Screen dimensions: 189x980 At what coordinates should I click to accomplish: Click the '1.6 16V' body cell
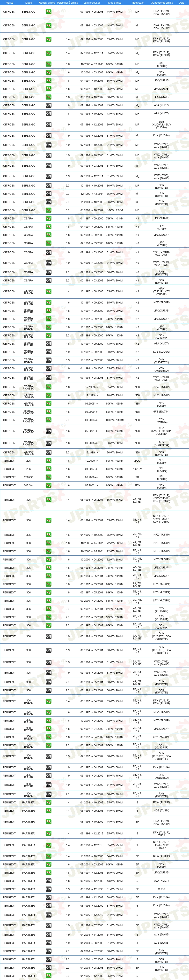coord(137,469)
